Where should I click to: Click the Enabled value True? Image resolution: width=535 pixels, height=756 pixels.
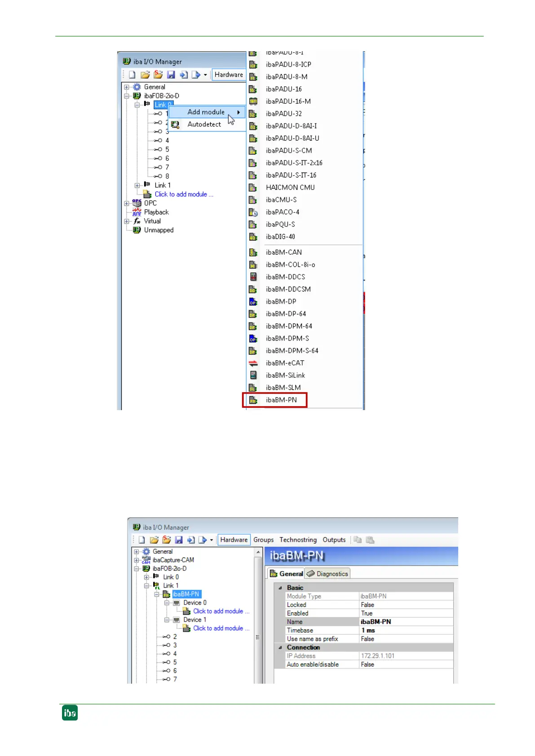pos(406,613)
